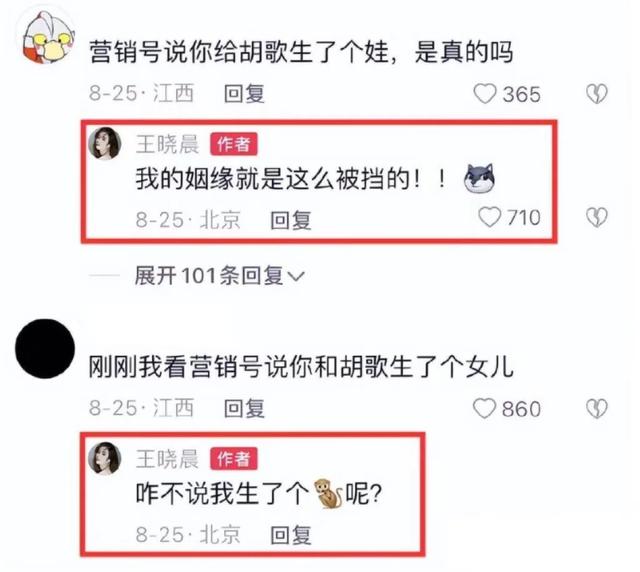Reply to the second Jiangxi comment
This screenshot has height=572, width=640.
[244, 408]
